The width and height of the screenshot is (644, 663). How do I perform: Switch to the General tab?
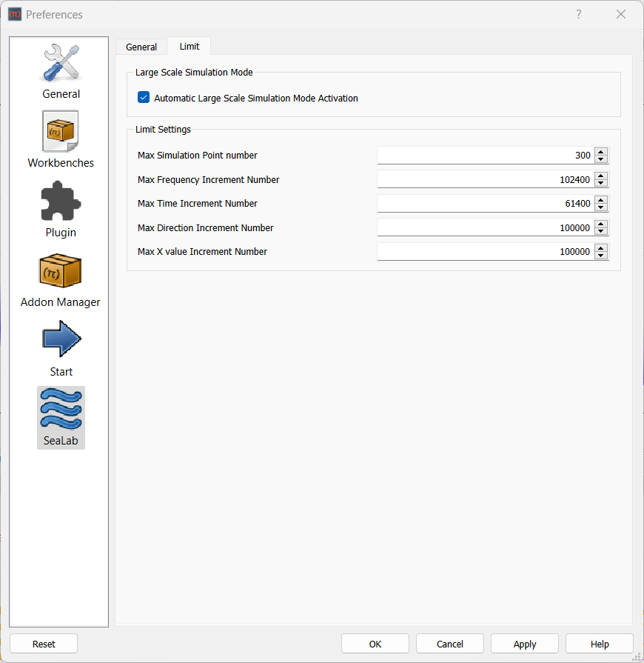click(141, 47)
